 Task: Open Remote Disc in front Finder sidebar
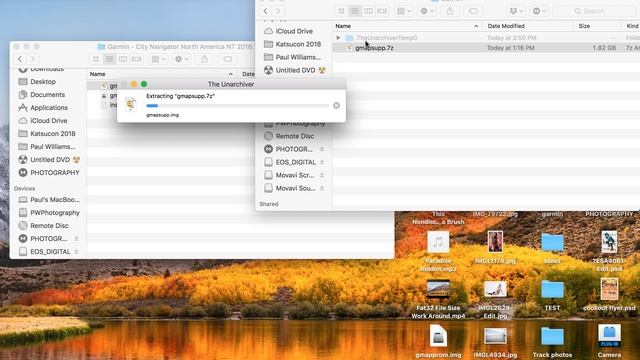[289, 136]
